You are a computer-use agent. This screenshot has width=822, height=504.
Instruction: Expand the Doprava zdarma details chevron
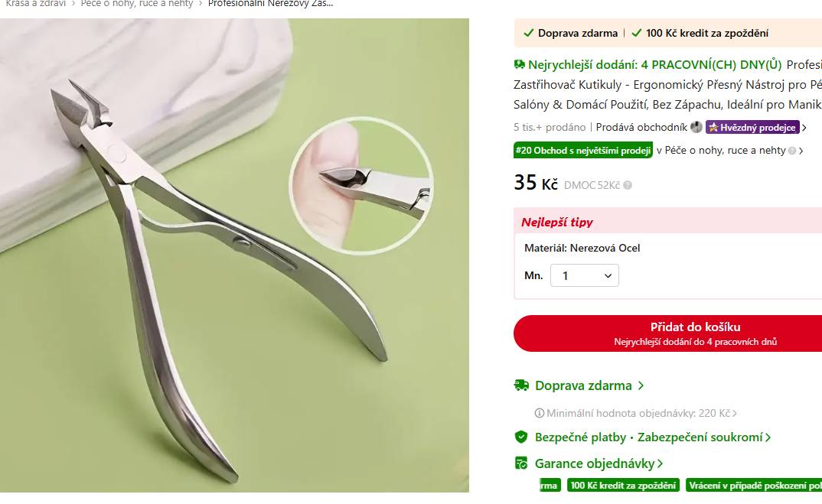[641, 386]
